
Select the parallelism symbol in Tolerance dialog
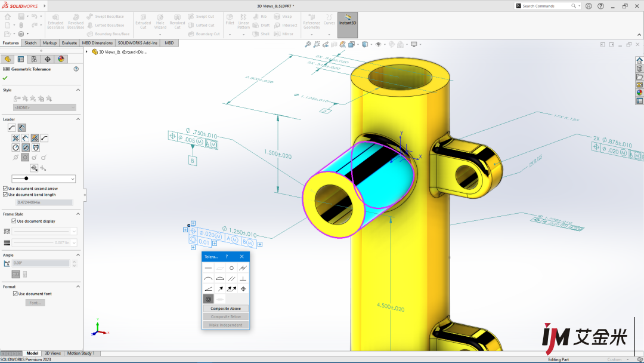pos(231,278)
